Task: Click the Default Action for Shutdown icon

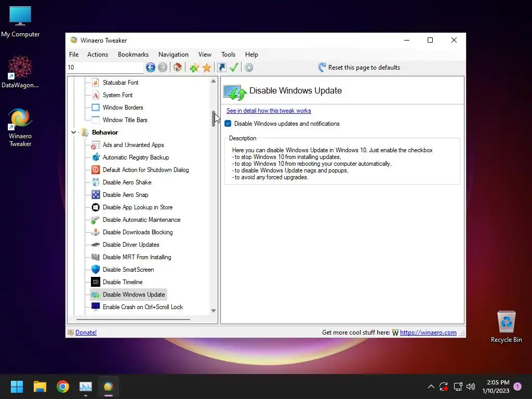Action: tap(96, 170)
